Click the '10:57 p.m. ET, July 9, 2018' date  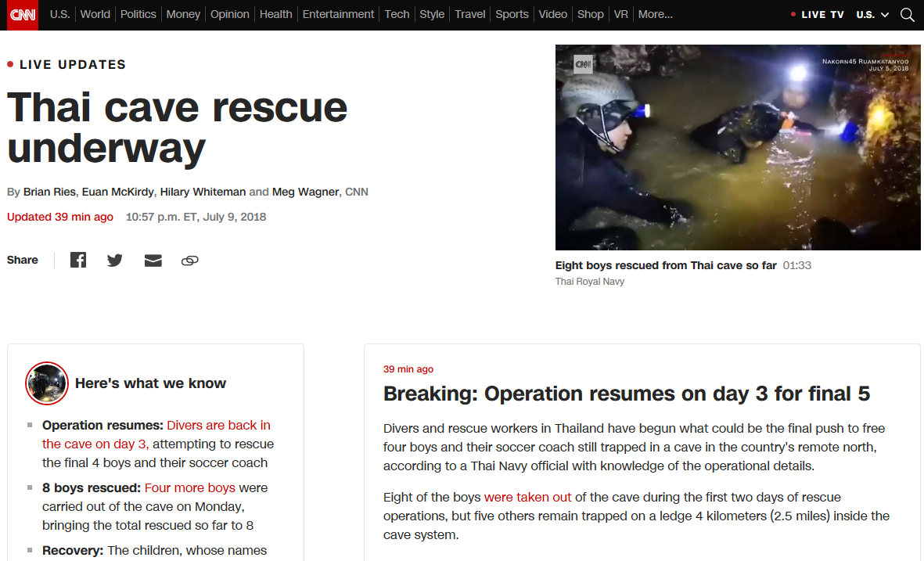(x=196, y=217)
